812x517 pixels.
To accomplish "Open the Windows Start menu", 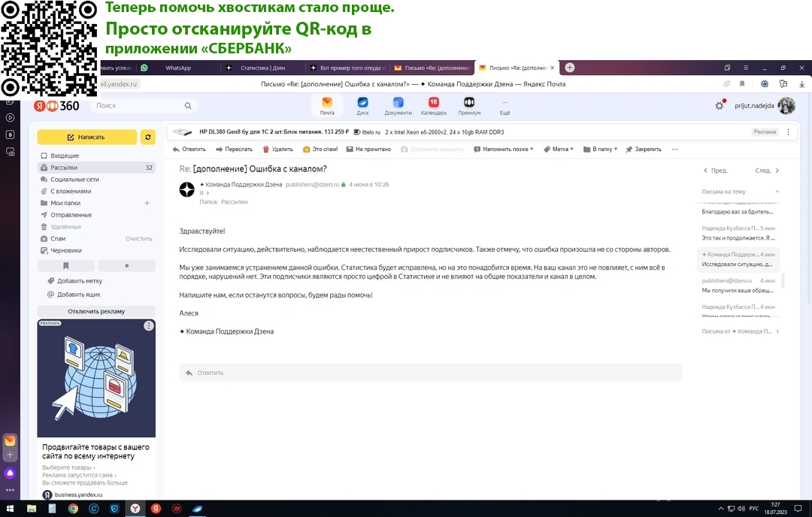I will coord(10,509).
